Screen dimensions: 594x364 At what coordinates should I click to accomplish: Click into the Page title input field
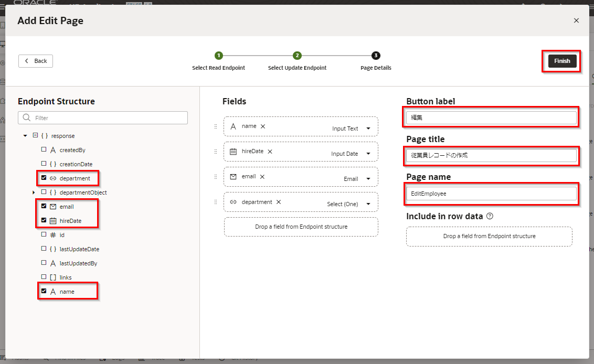[491, 155]
